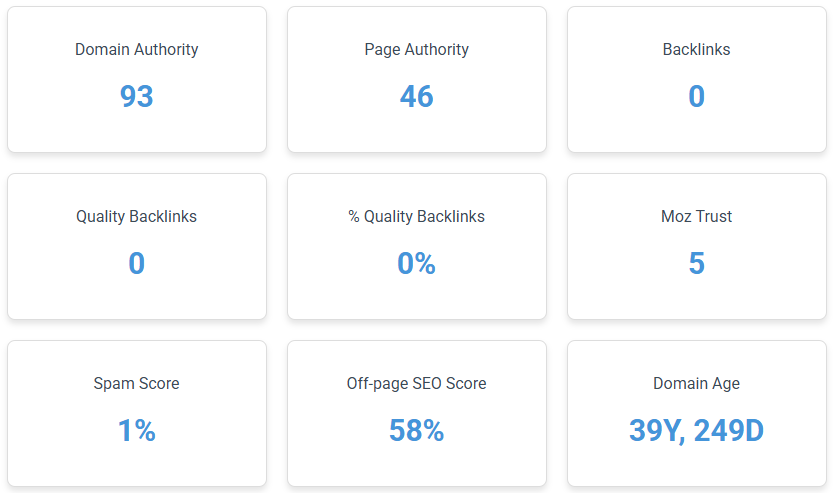Select the Domain Authority value 93
Image resolution: width=834 pixels, height=493 pixels.
pyautogui.click(x=137, y=96)
